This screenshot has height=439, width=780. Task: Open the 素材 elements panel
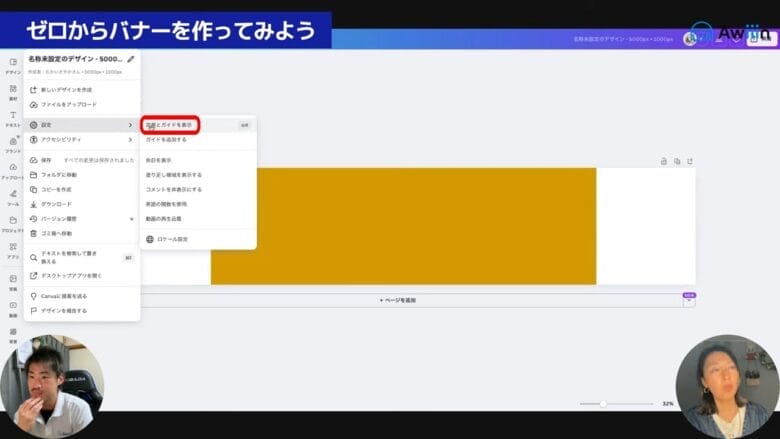13,92
